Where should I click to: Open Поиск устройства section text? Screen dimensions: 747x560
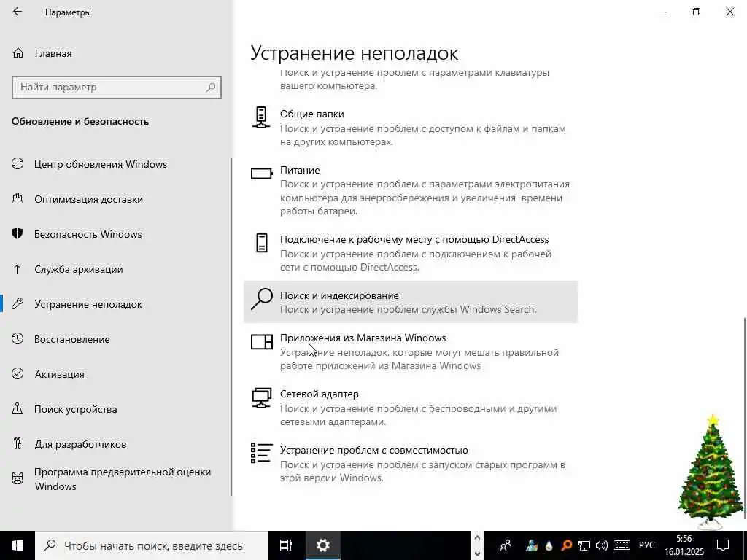[x=75, y=409]
